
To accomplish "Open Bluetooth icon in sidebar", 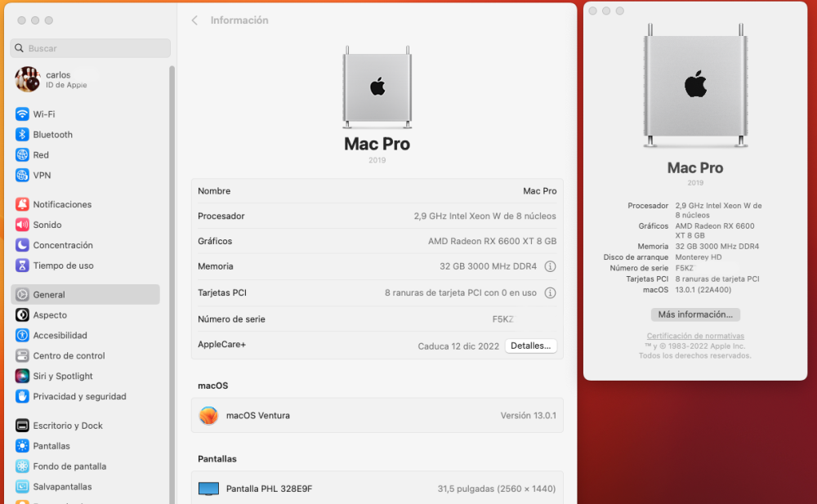I will tap(22, 134).
